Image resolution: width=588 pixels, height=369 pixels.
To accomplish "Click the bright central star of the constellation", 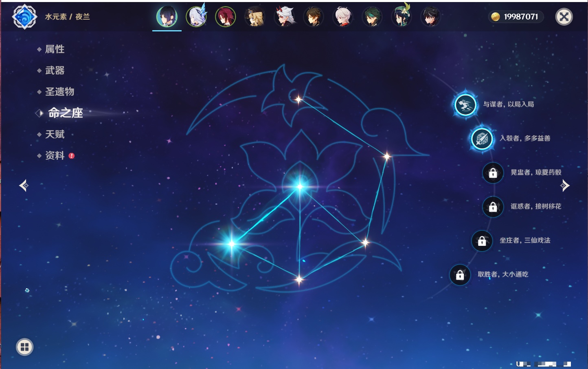I will click(x=300, y=187).
